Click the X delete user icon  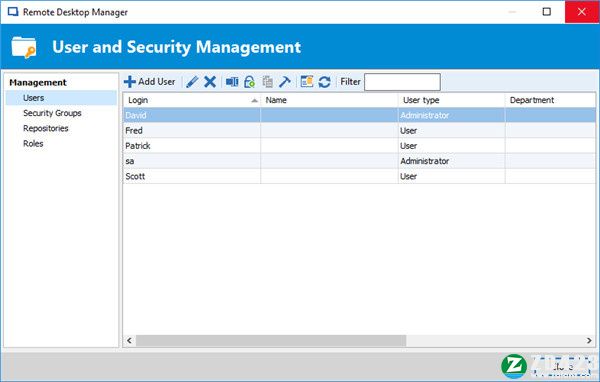click(x=210, y=82)
